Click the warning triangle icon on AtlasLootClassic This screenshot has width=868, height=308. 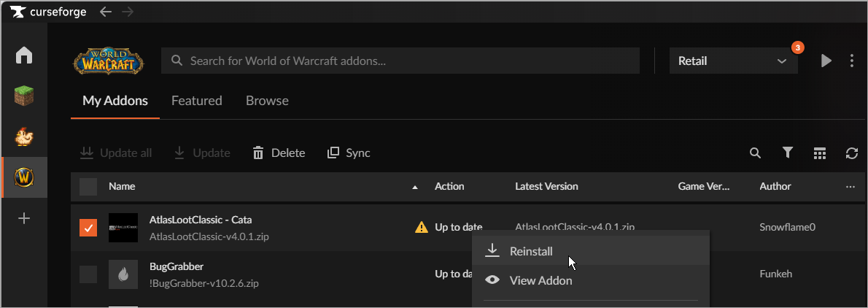pyautogui.click(x=422, y=227)
